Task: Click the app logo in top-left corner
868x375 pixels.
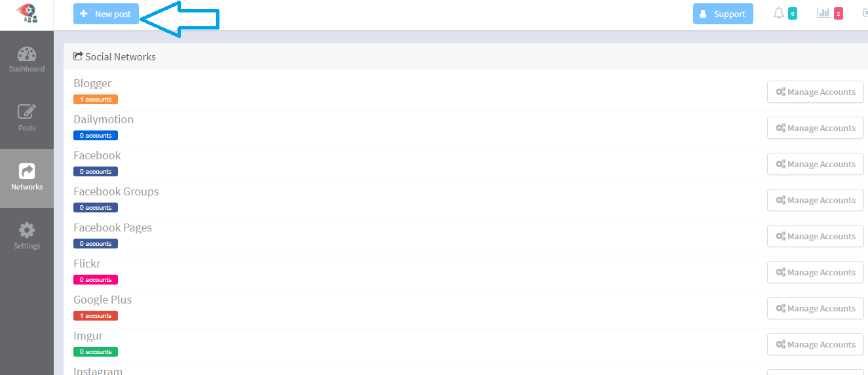Action: (x=27, y=13)
